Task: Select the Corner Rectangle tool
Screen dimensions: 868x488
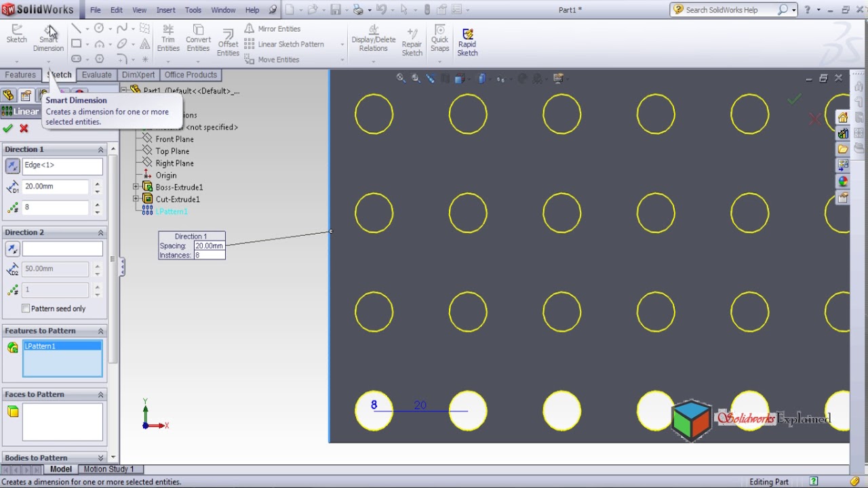Action: 76,44
